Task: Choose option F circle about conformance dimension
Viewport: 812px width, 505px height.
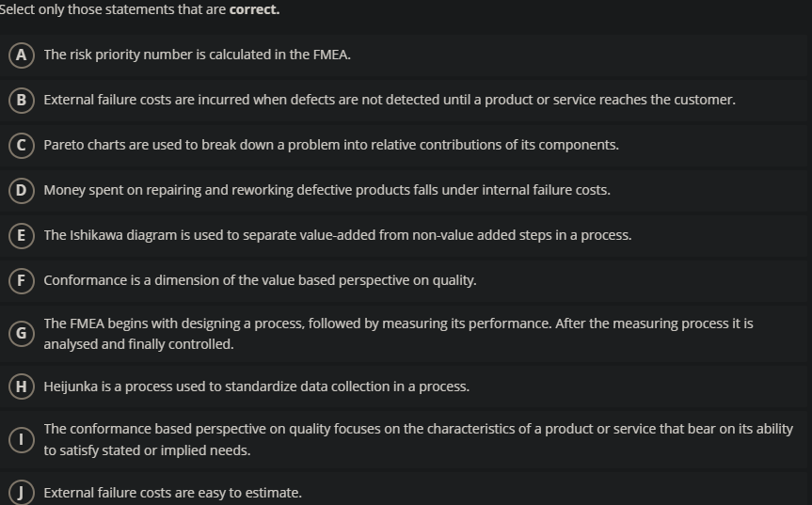Action: pyautogui.click(x=20, y=280)
